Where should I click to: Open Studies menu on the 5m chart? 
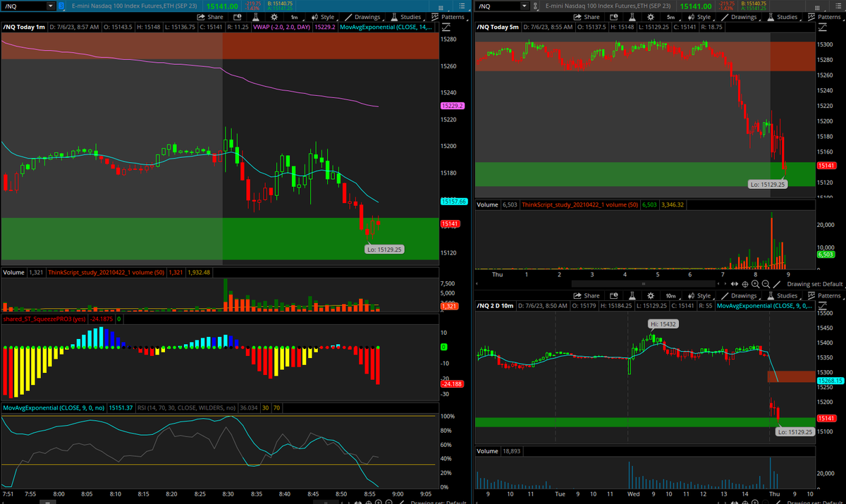[x=783, y=17]
